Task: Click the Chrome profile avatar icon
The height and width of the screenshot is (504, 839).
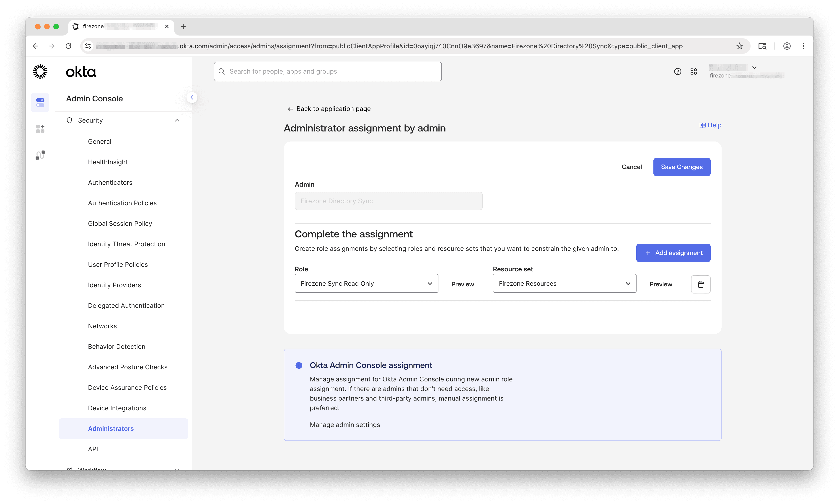Action: pyautogui.click(x=787, y=46)
